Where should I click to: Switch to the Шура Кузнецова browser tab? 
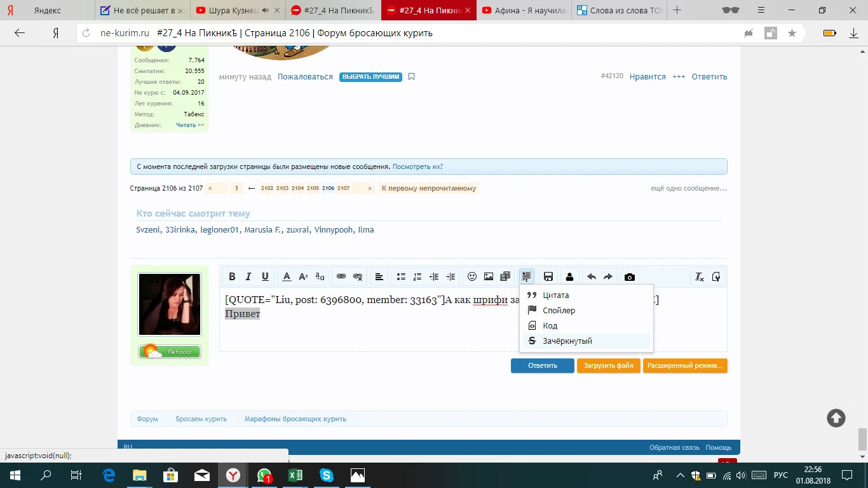tap(236, 10)
